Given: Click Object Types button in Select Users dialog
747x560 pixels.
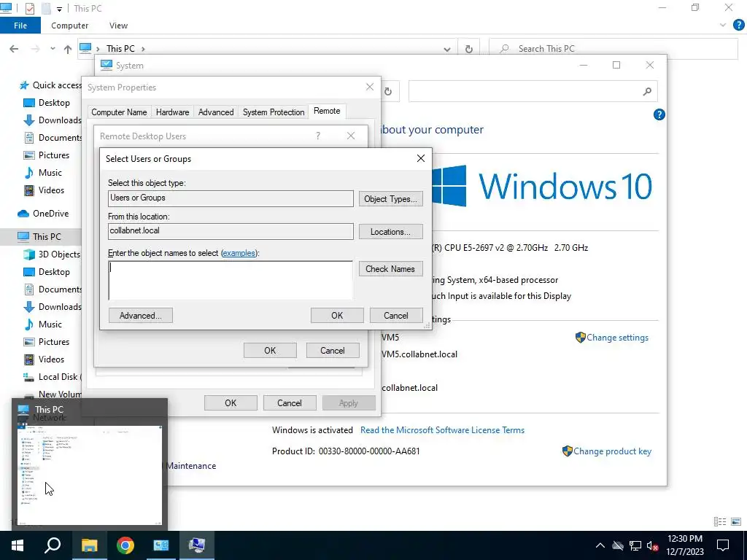Looking at the screenshot, I should (391, 199).
